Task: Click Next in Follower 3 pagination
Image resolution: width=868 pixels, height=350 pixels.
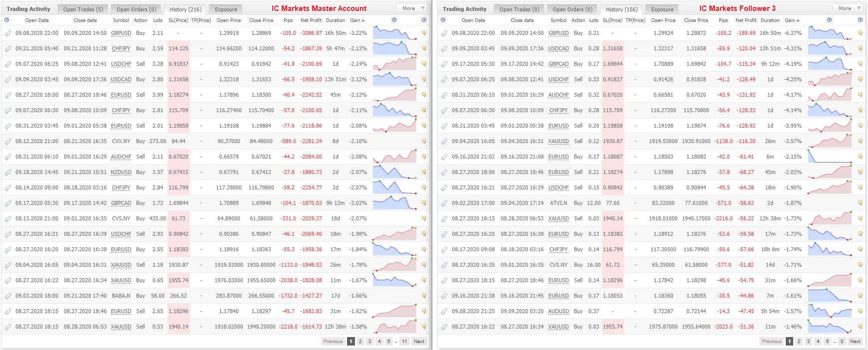Action: pos(855,342)
